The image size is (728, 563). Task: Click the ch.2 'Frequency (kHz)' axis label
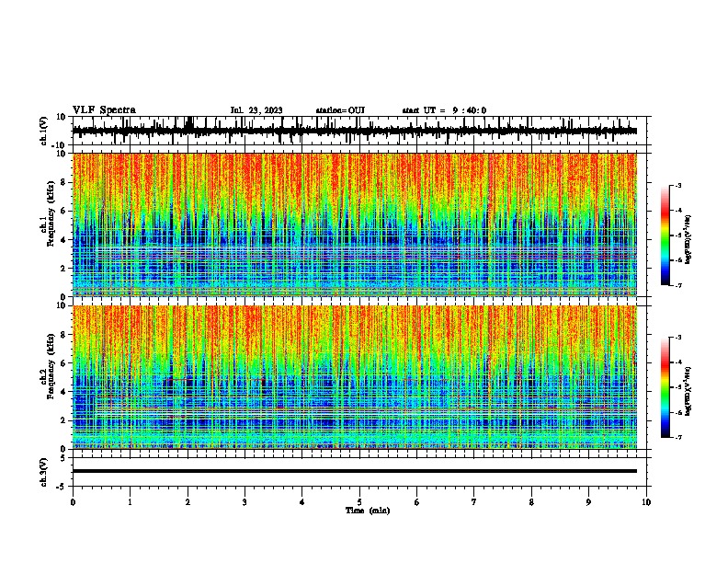point(51,366)
